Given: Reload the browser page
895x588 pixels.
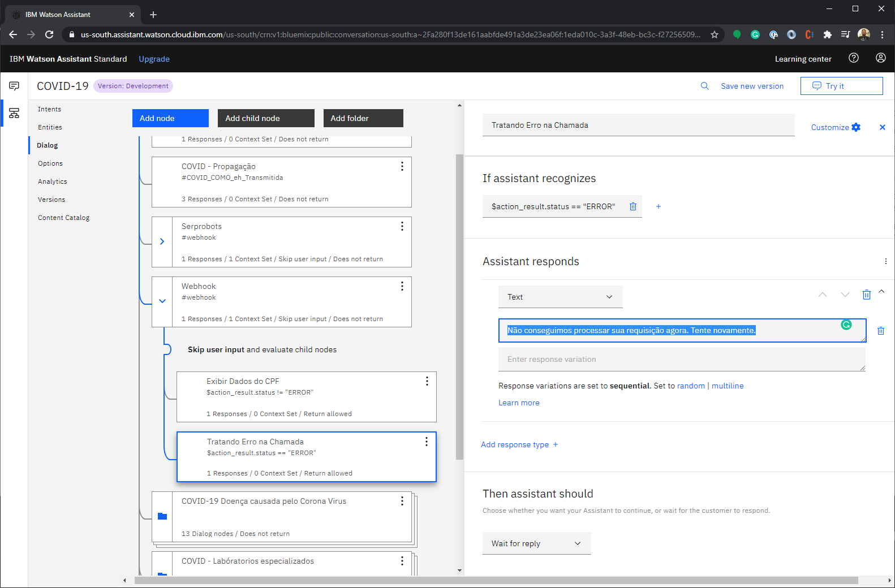Looking at the screenshot, I should click(49, 34).
